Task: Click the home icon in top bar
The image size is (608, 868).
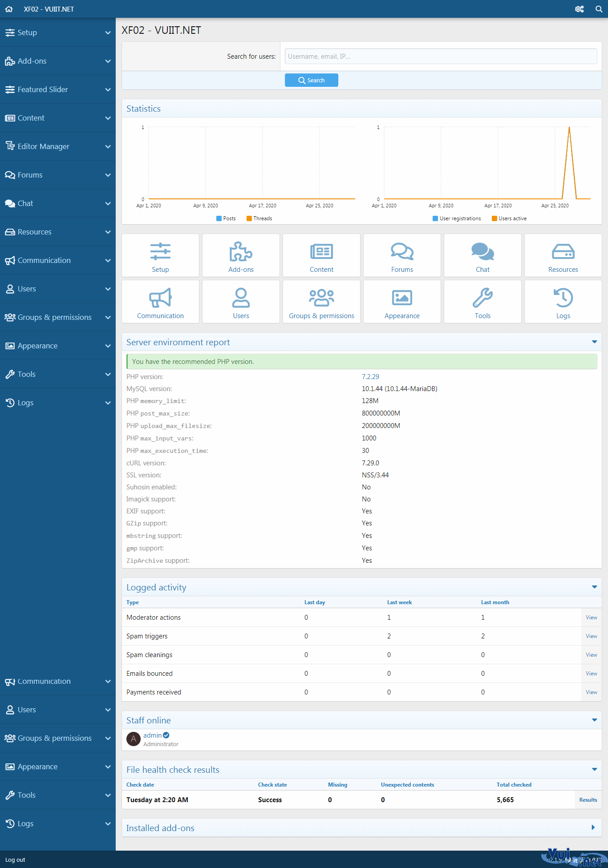Action: [x=9, y=9]
